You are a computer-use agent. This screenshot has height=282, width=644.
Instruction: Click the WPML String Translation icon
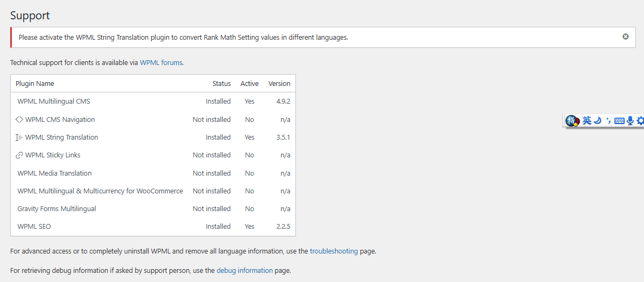(19, 138)
